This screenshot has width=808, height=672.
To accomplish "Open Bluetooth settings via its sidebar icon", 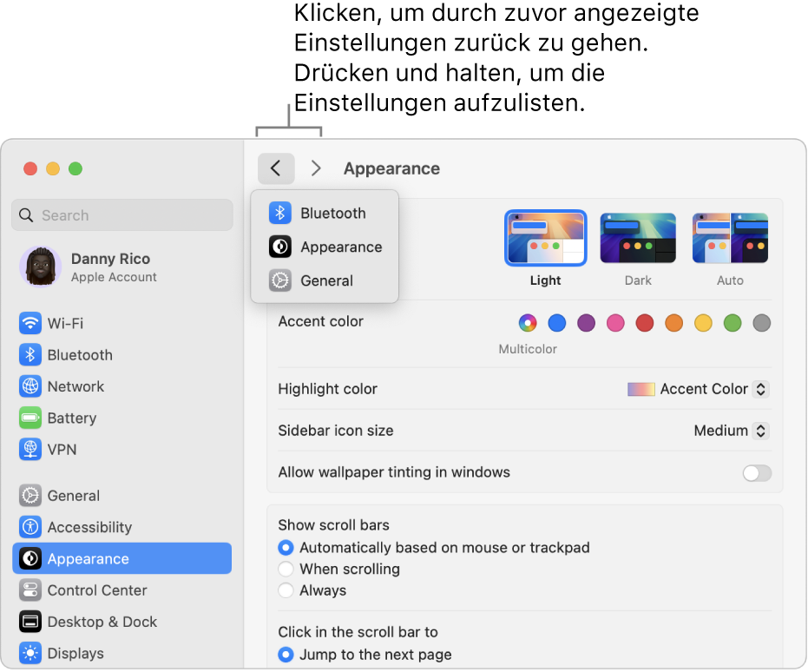I will (x=30, y=355).
